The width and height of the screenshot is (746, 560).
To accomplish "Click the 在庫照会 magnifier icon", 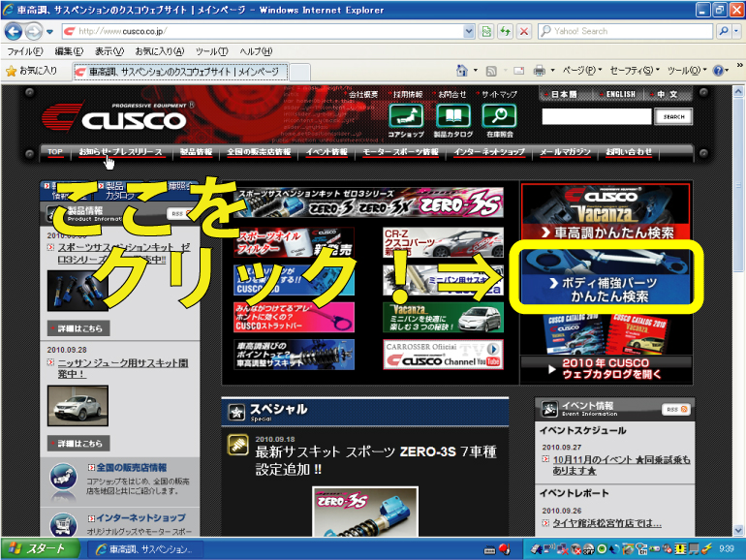I will 500,115.
